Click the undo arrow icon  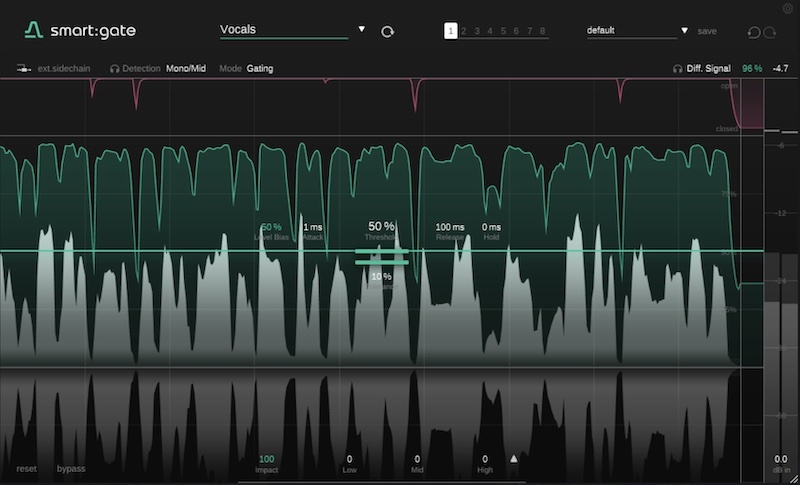click(x=754, y=32)
